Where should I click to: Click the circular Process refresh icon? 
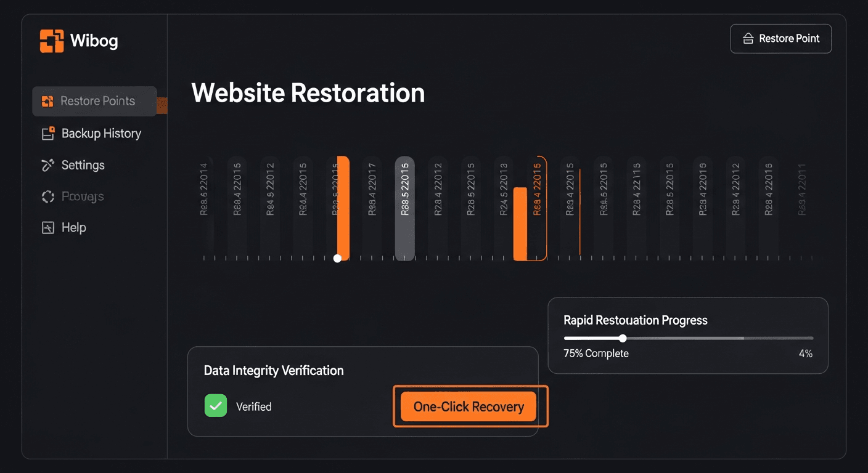[x=47, y=196]
